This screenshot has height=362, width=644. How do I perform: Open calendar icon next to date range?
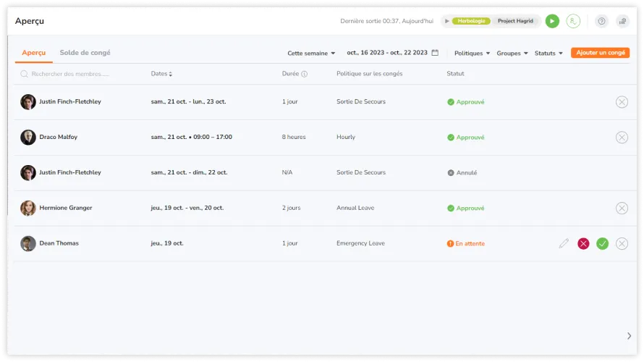[435, 53]
